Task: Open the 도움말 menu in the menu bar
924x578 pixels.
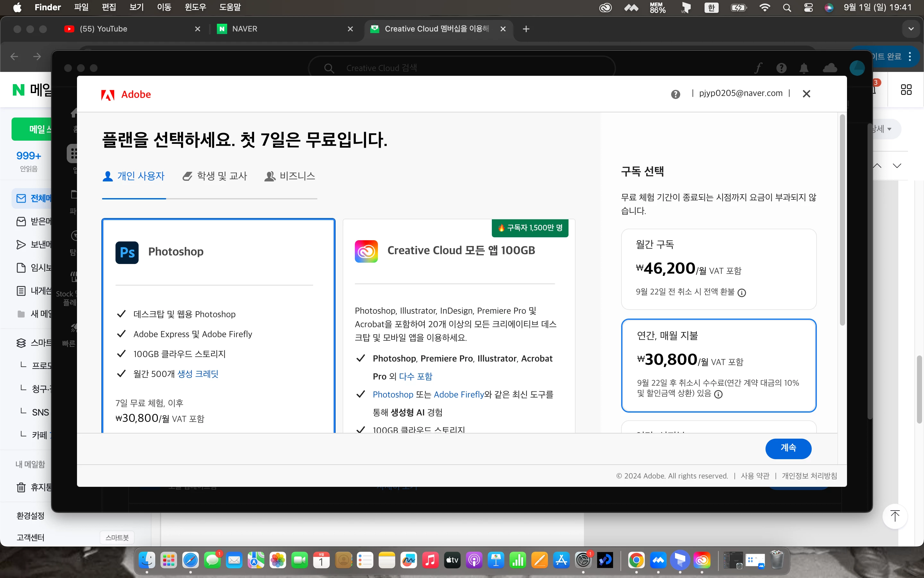Action: tap(230, 7)
